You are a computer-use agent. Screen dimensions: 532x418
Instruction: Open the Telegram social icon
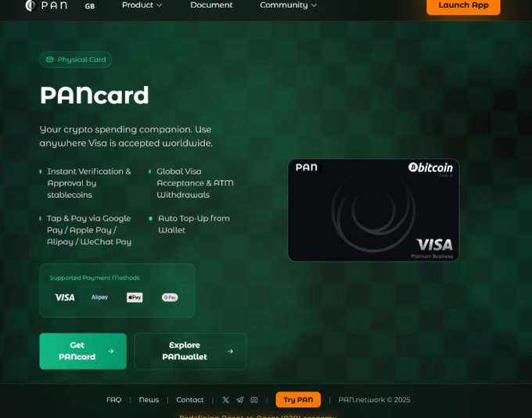click(240, 400)
